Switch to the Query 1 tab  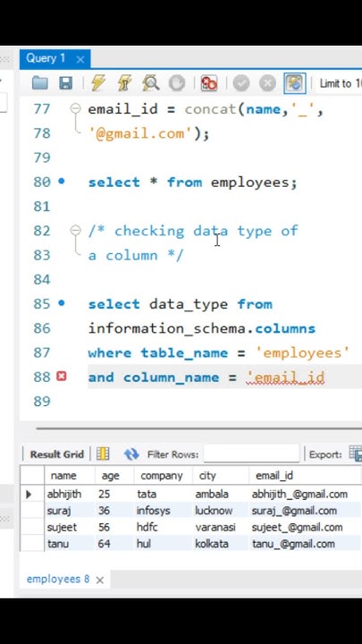pyautogui.click(x=46, y=58)
